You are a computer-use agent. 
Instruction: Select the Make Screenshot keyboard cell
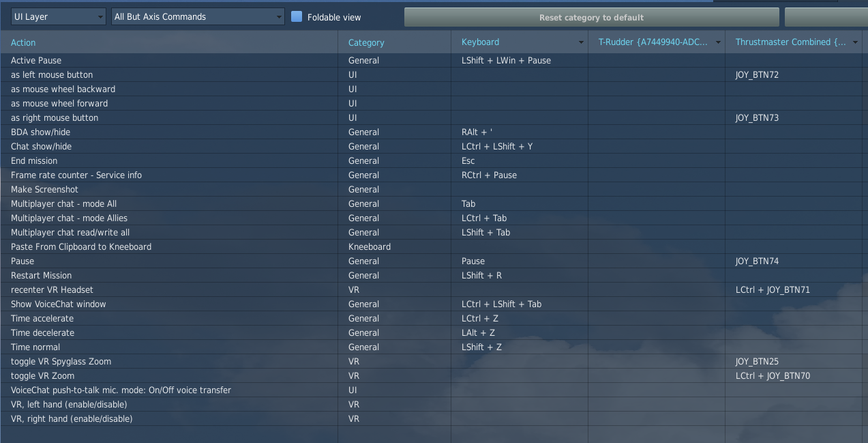(x=519, y=190)
